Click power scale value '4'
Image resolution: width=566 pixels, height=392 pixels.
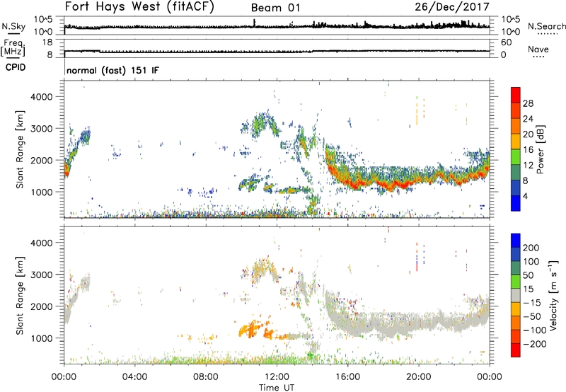point(525,196)
